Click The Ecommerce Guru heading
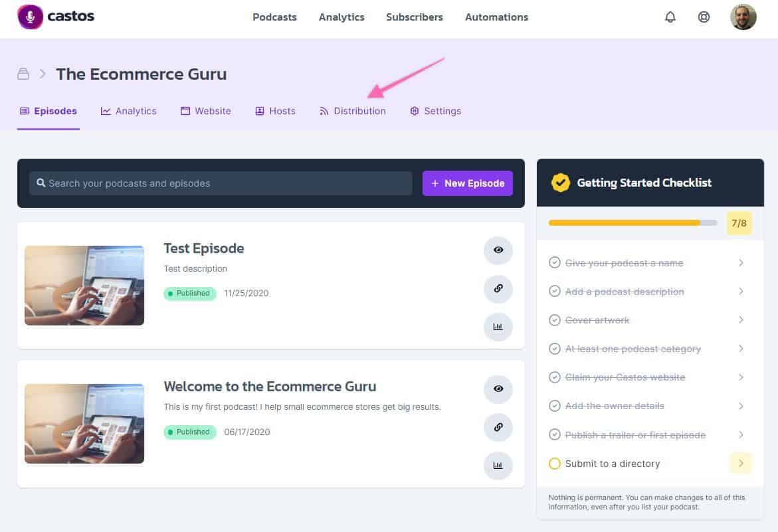Viewport: 778px width, 532px height. pyautogui.click(x=142, y=74)
